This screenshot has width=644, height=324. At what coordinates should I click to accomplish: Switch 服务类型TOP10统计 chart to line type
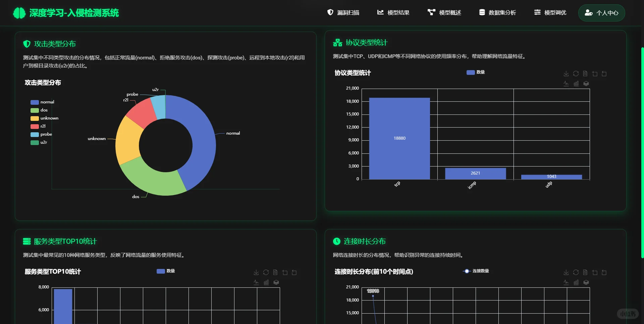(256, 282)
